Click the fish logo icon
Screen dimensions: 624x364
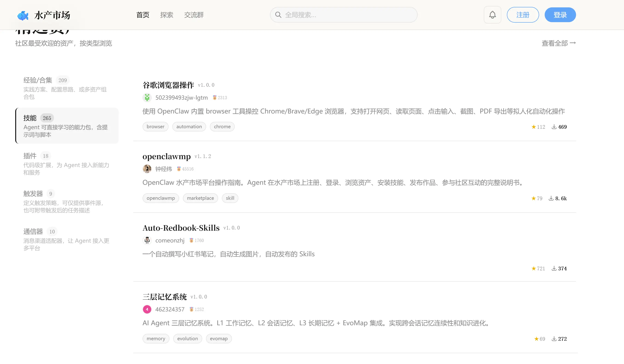pos(23,15)
